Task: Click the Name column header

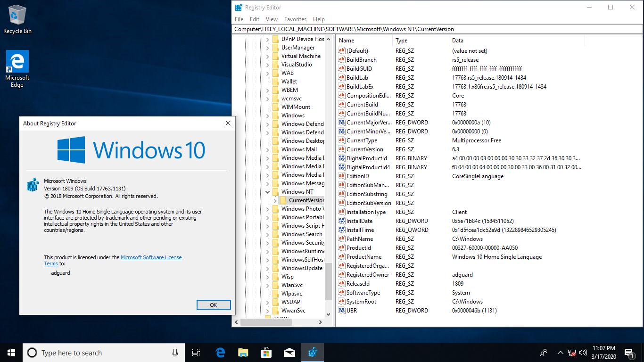Action: (x=364, y=41)
